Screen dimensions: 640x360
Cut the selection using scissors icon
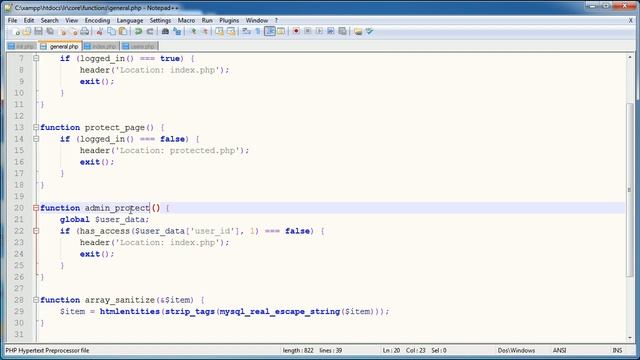[99, 31]
